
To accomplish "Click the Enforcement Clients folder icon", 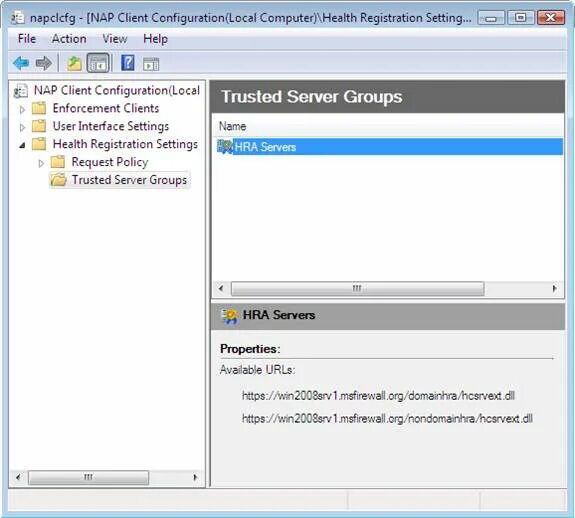I will tap(39, 108).
